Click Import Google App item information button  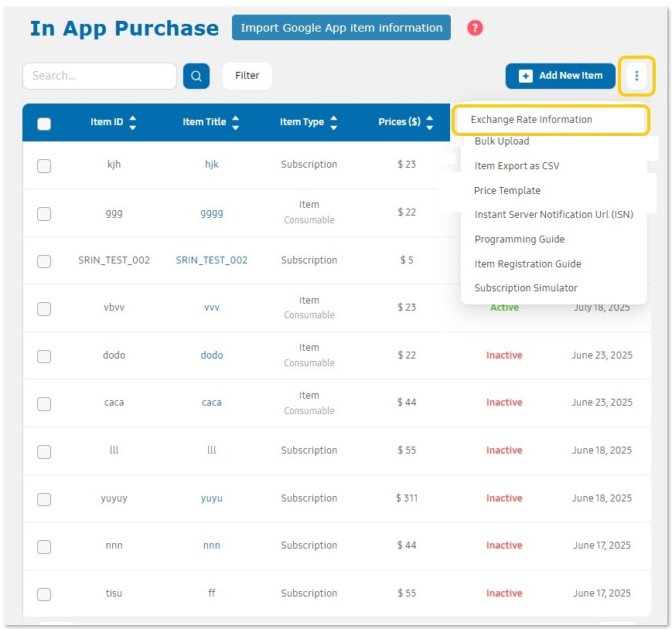[341, 28]
